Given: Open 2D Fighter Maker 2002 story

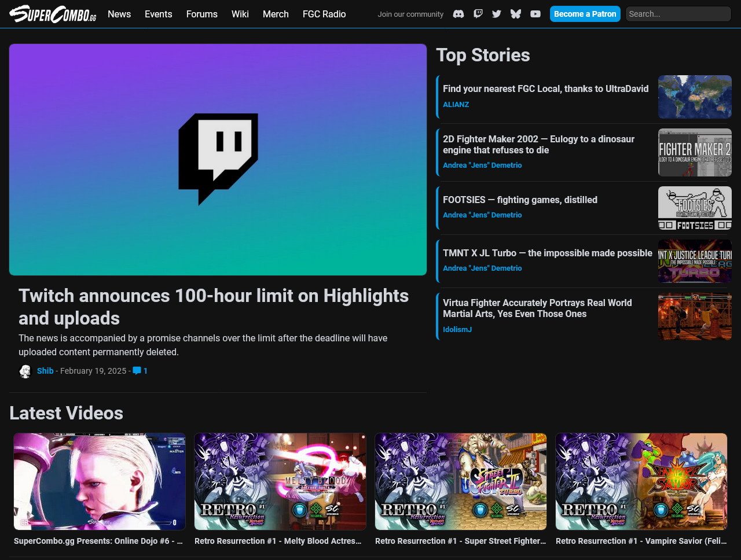Looking at the screenshot, I should (x=538, y=145).
